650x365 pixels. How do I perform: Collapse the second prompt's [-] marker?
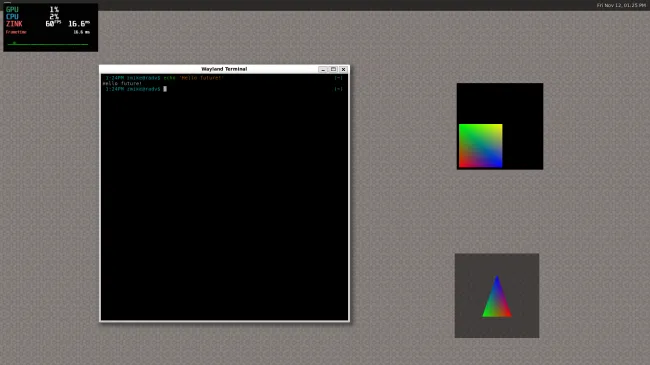(x=338, y=89)
